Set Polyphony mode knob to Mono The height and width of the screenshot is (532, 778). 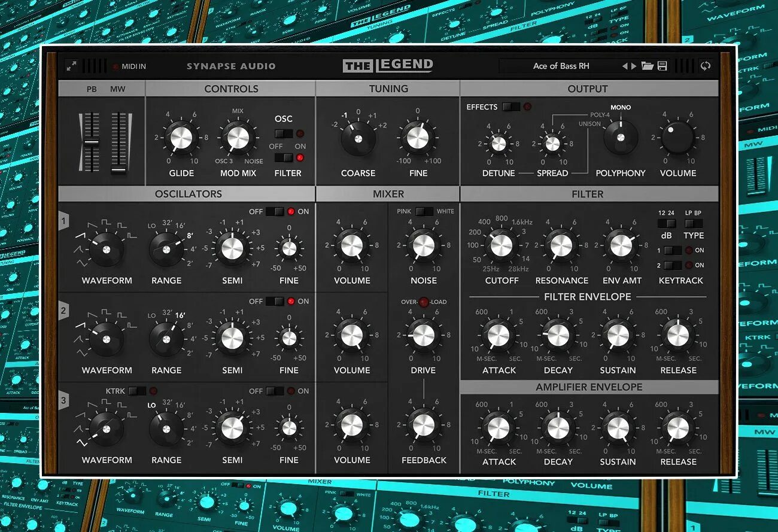pos(621,136)
